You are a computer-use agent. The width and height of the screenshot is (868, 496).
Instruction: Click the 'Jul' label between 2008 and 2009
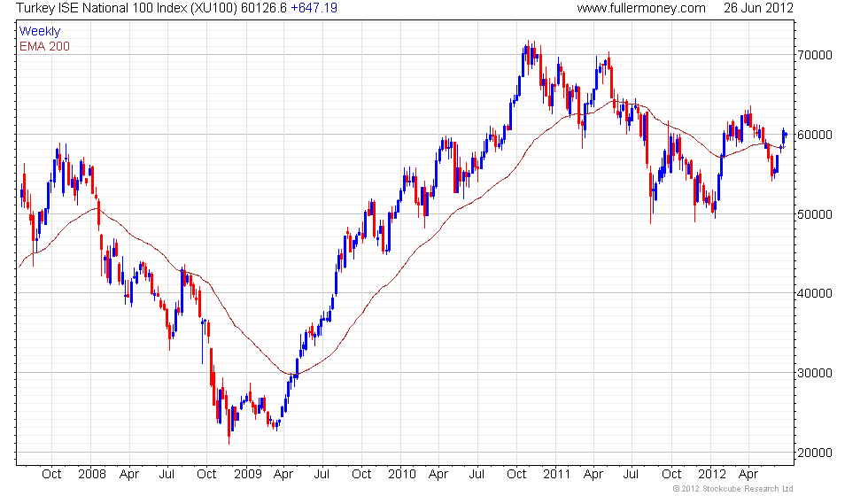click(x=167, y=475)
